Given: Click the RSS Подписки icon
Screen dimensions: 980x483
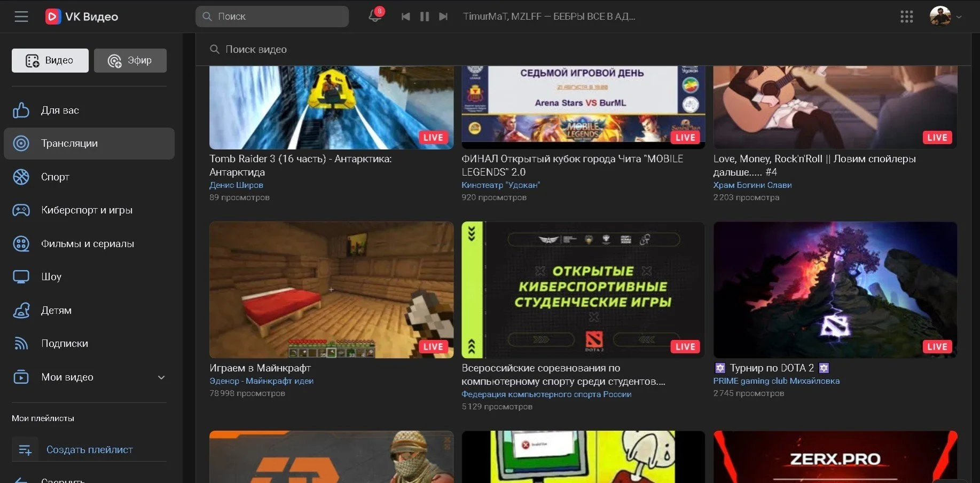Looking at the screenshot, I should tap(21, 343).
